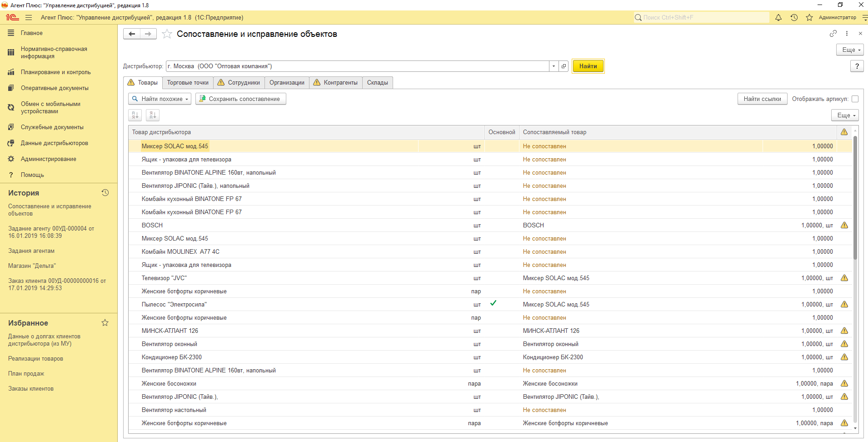Viewport: 868px width, 442px height.
Task: Click in the Дистрибьютор input field
Action: (357, 66)
